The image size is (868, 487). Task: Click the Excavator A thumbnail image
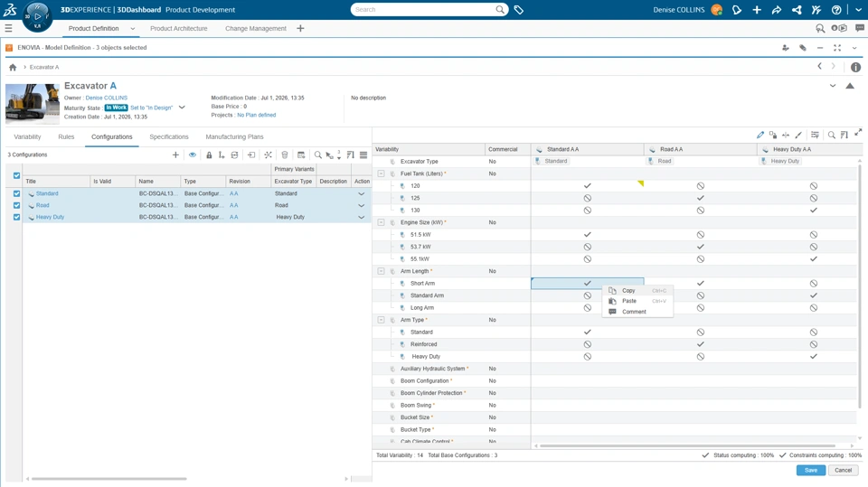coord(33,104)
